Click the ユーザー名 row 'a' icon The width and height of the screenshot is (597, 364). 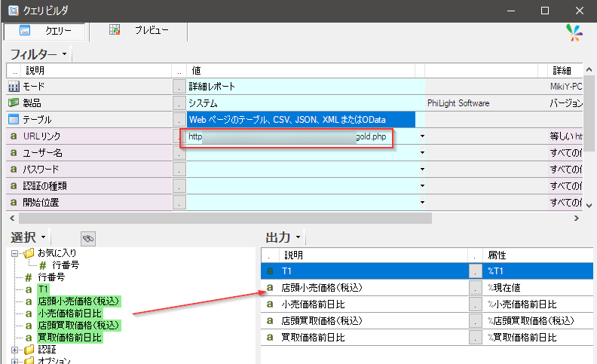coord(14,153)
